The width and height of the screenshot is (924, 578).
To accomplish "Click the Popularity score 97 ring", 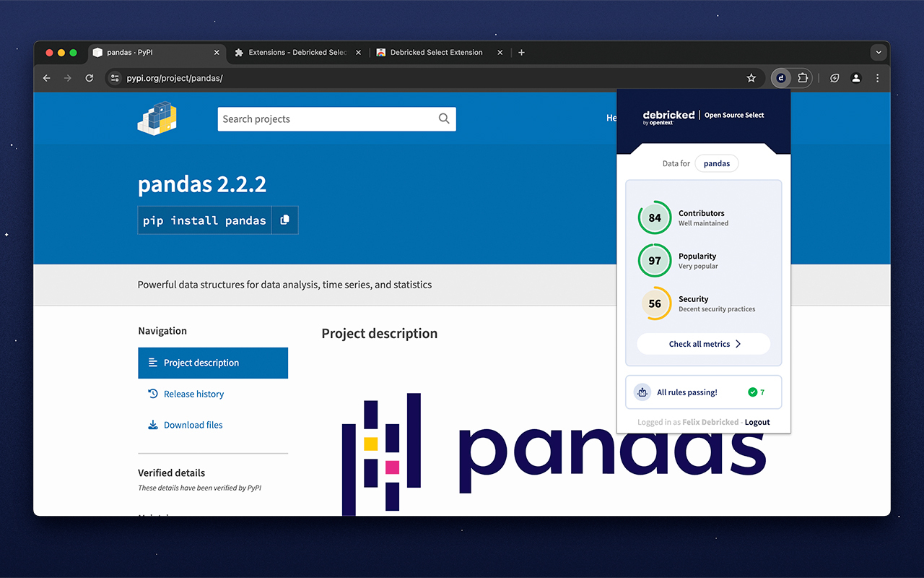I will 655,261.
